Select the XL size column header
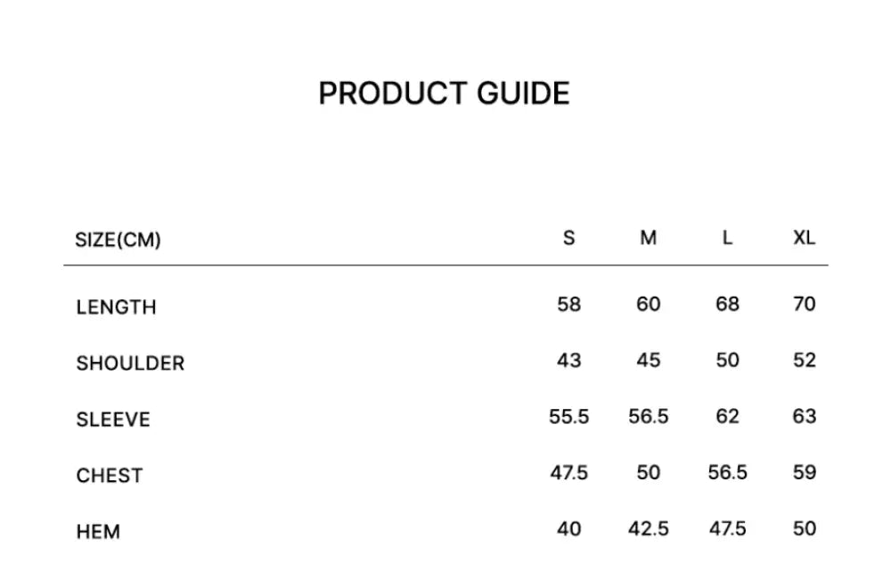 pyautogui.click(x=805, y=238)
